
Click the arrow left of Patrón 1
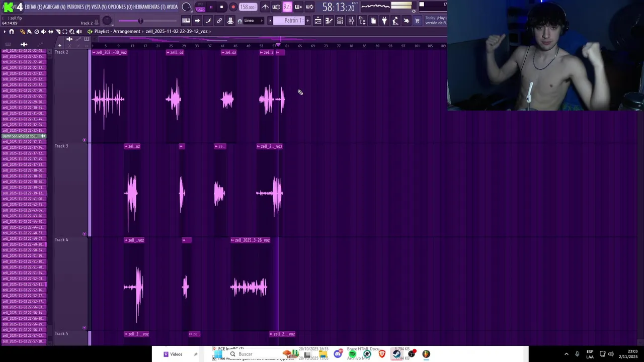(x=270, y=21)
